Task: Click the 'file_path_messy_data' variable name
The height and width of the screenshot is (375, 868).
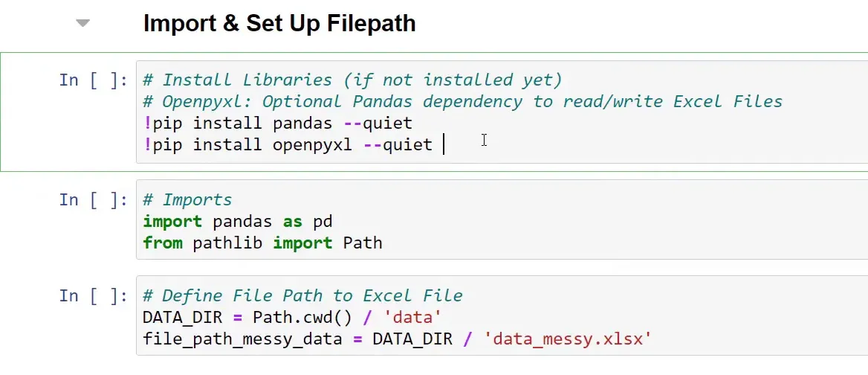Action: (242, 339)
